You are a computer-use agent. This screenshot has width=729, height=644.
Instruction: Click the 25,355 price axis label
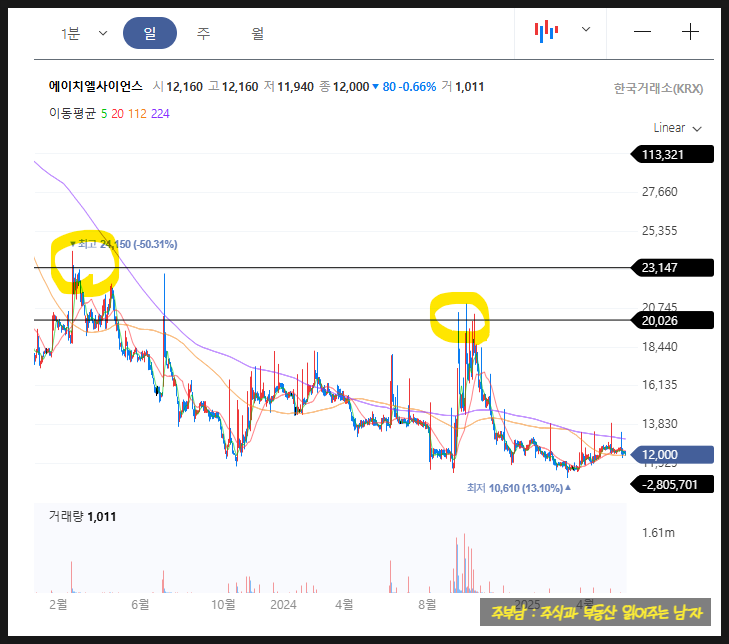click(659, 231)
